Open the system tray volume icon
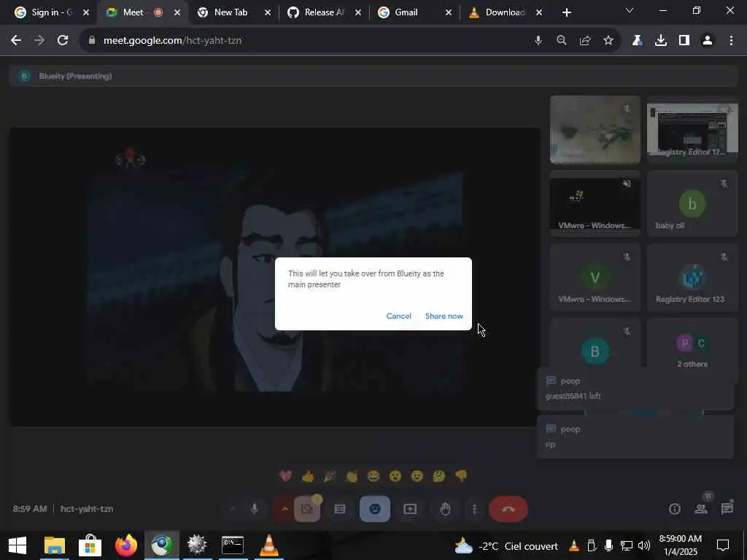The image size is (747, 560). 643,545
